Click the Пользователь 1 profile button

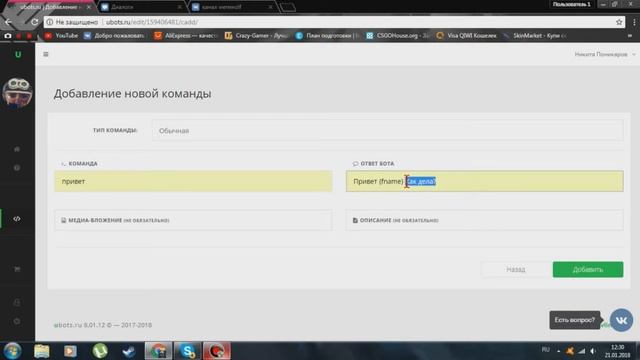pos(572,4)
